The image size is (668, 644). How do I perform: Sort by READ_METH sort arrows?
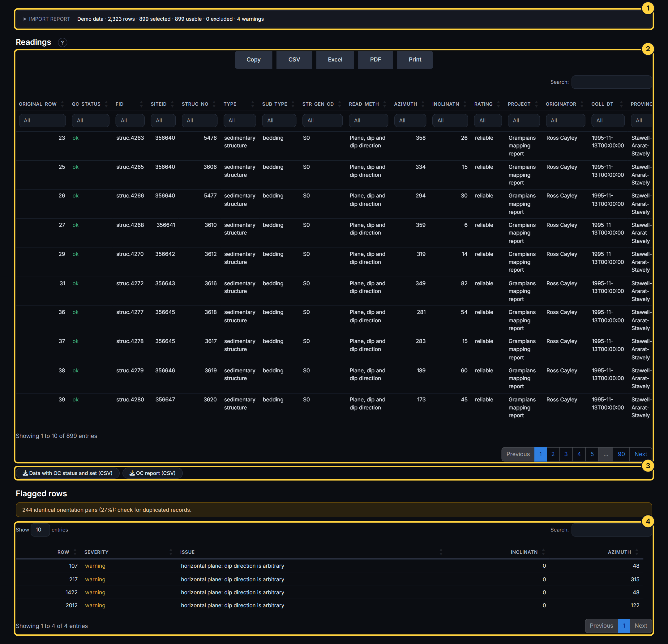[x=385, y=104]
